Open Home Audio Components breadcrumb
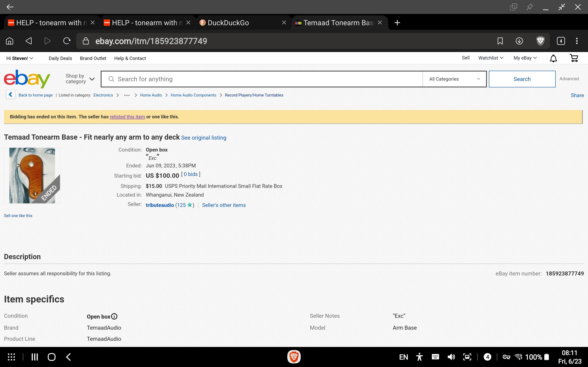 (193, 95)
